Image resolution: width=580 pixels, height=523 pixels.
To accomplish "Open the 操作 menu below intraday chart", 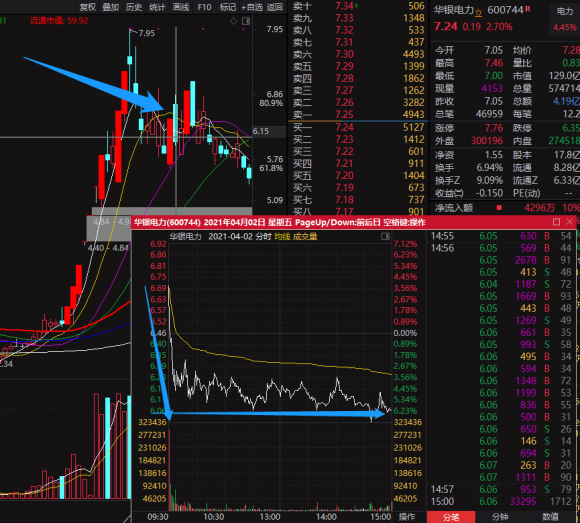I will point(407,517).
